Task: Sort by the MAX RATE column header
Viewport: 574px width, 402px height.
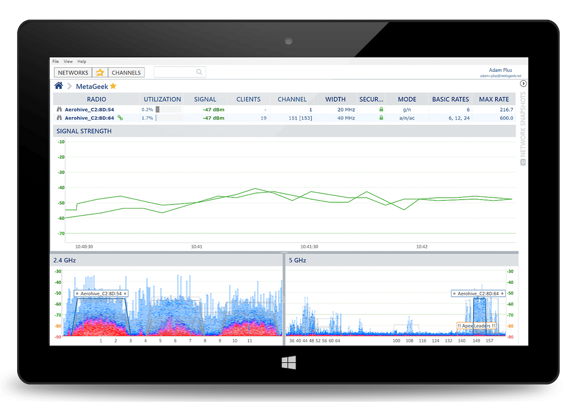Action: tap(494, 99)
